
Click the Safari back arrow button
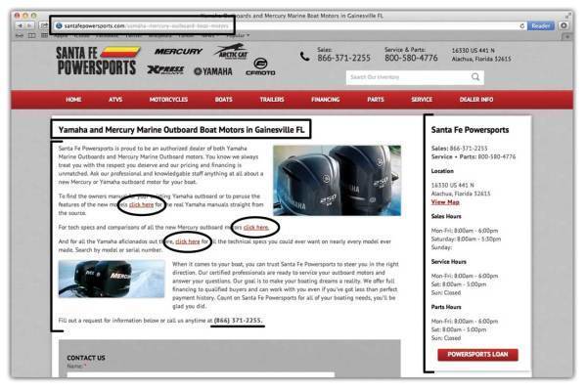tap(20, 25)
